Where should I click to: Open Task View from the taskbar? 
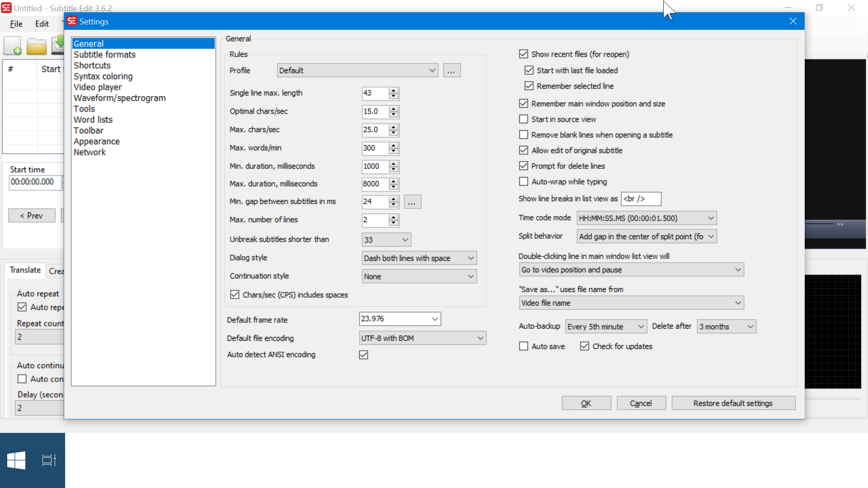click(x=49, y=460)
